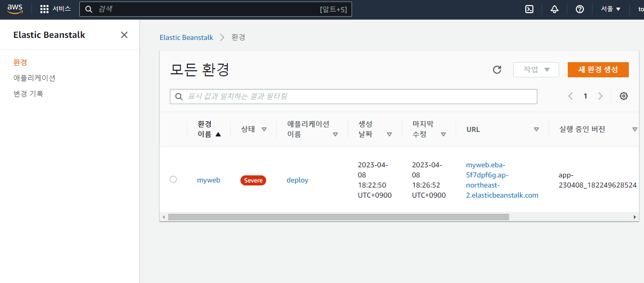Open the 서비스 services grid menu

click(55, 9)
